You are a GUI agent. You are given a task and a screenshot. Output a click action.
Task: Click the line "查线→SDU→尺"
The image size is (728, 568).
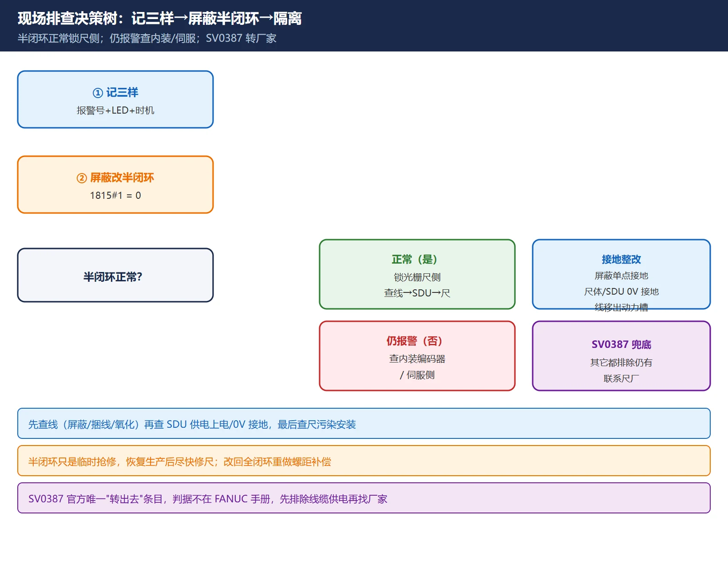pyautogui.click(x=417, y=293)
